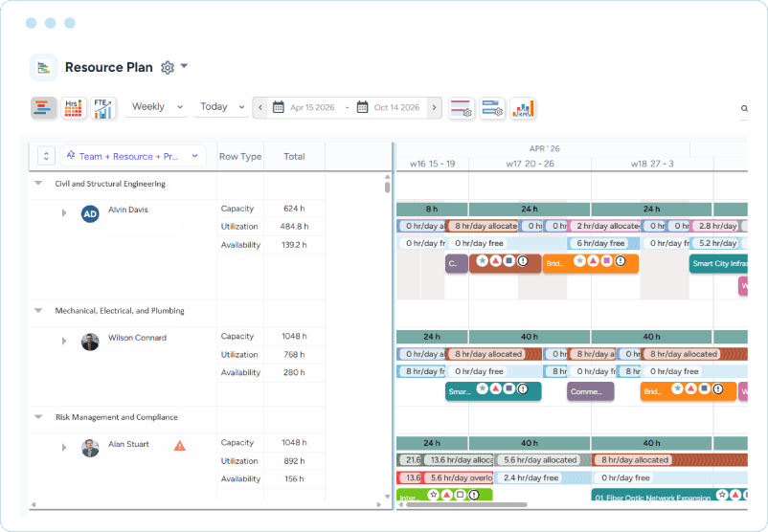Open the dropdown arrow next to Resource Plan title
This screenshot has height=532, width=768.
184,66
